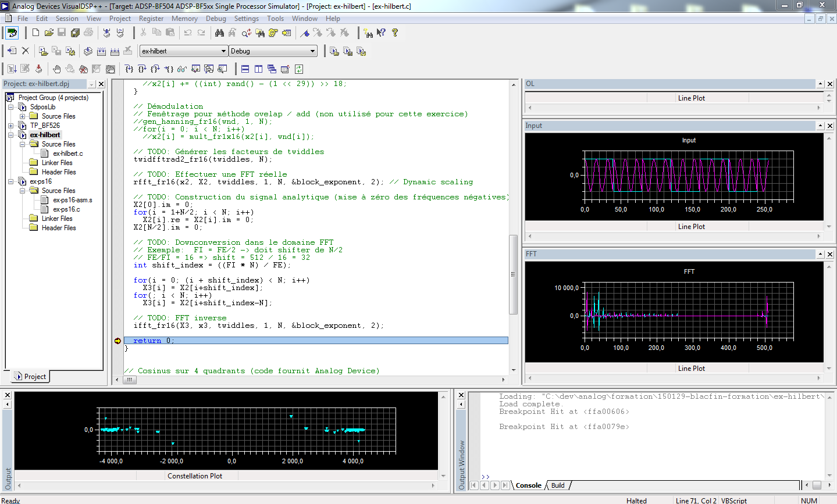Open the Memory menu
The image size is (837, 504).
coord(184,19)
